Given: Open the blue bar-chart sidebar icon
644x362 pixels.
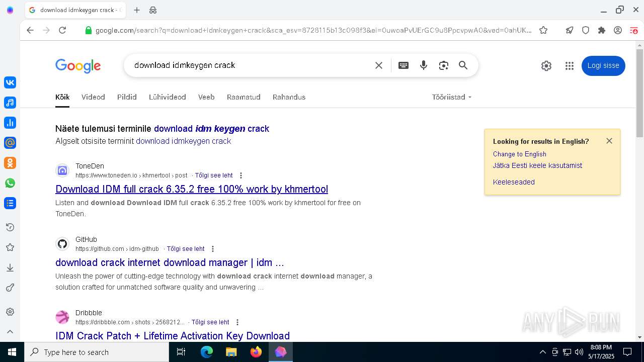Looking at the screenshot, I should (x=10, y=123).
